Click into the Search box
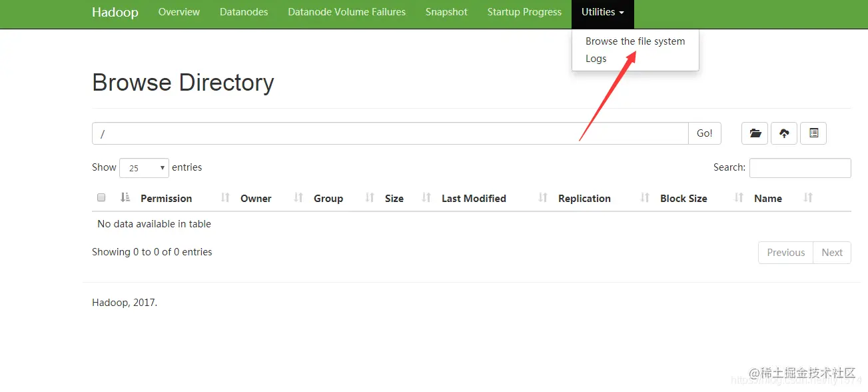 pos(800,168)
